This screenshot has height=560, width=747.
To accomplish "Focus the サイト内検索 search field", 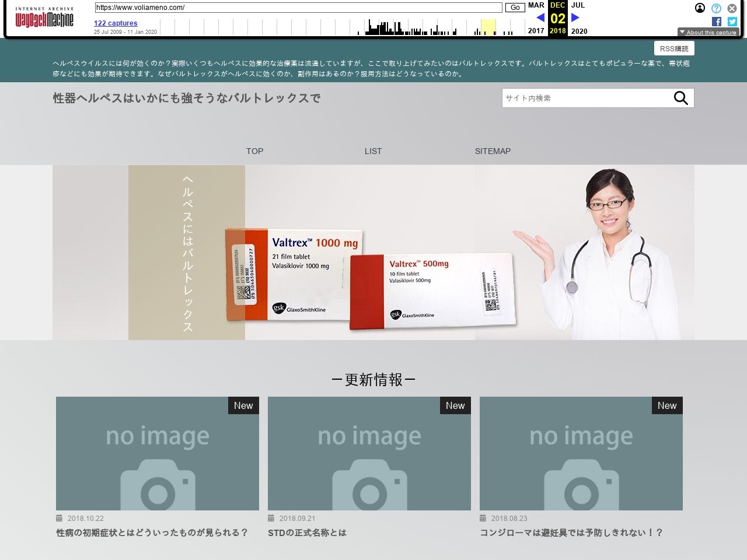I will (x=584, y=98).
